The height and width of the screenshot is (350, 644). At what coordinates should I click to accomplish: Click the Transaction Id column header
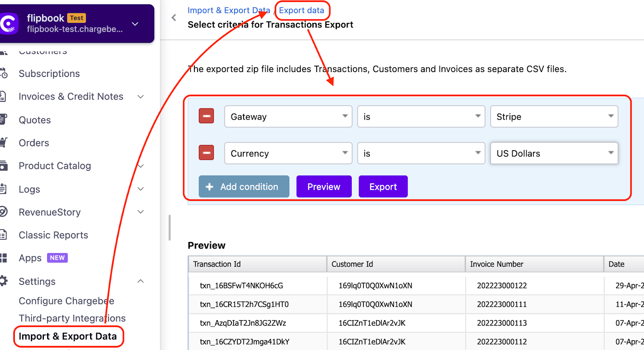point(258,264)
